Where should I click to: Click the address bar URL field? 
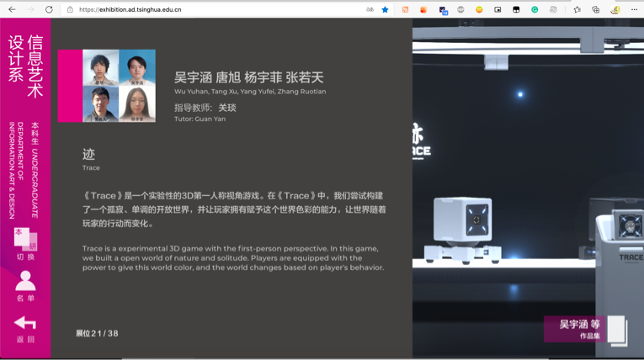pos(210,10)
